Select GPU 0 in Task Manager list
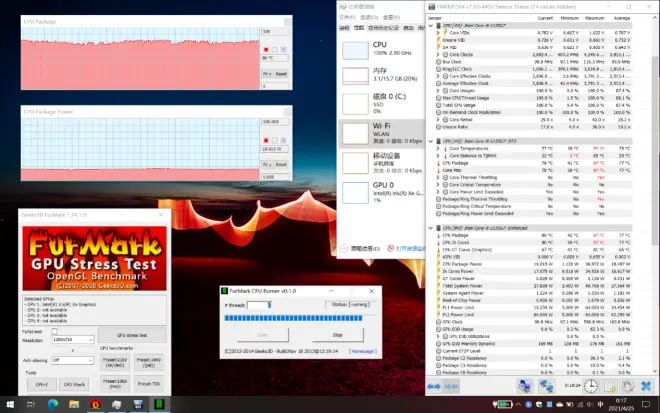 pyautogui.click(x=381, y=192)
